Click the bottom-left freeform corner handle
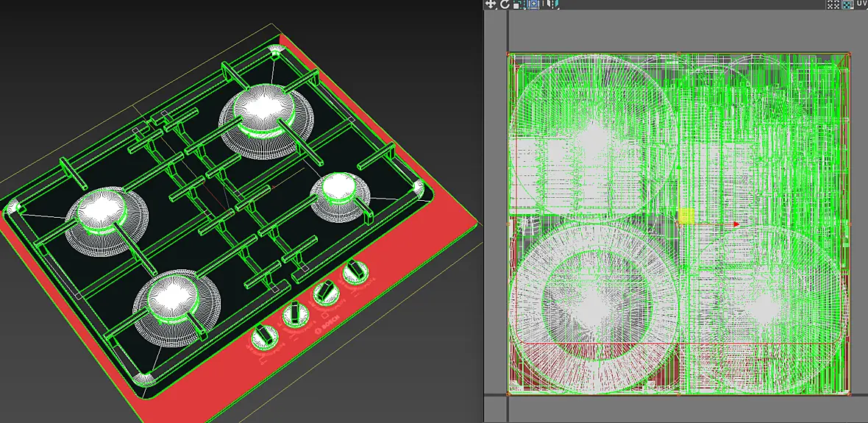 508,394
